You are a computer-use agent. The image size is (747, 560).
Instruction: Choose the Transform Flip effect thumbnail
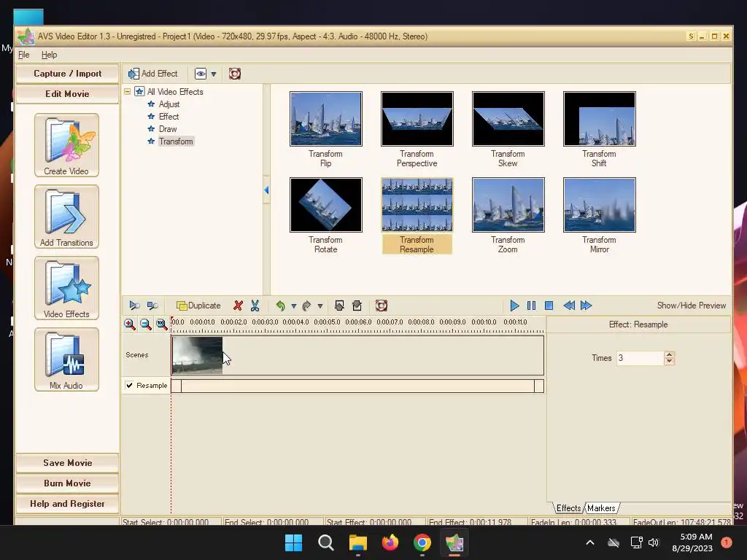coord(326,119)
